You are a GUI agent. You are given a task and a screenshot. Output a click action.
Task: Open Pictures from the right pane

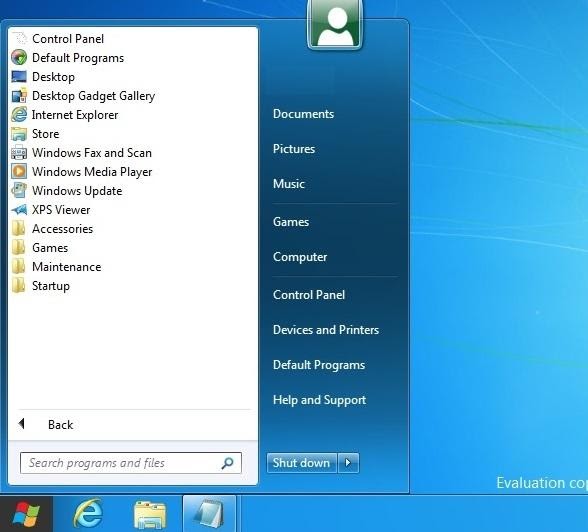click(x=294, y=149)
